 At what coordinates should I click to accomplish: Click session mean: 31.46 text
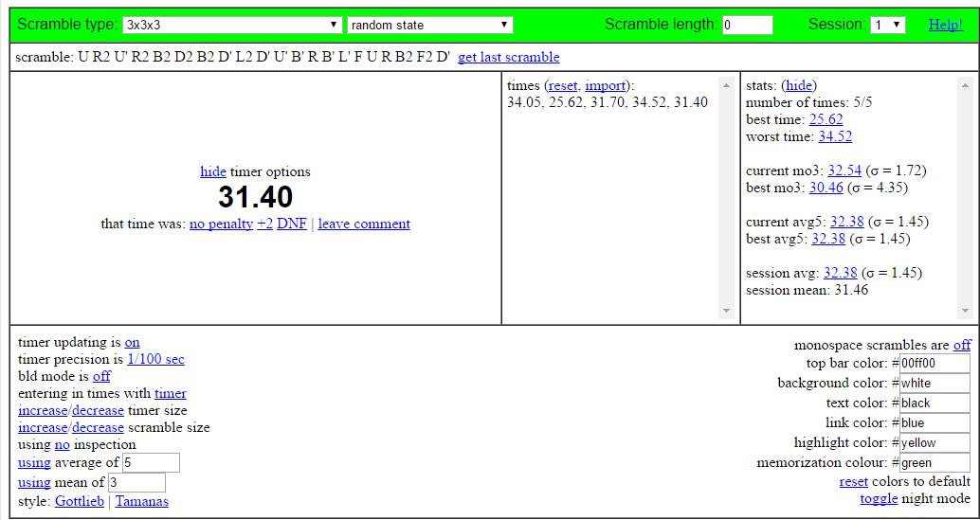pyautogui.click(x=808, y=290)
